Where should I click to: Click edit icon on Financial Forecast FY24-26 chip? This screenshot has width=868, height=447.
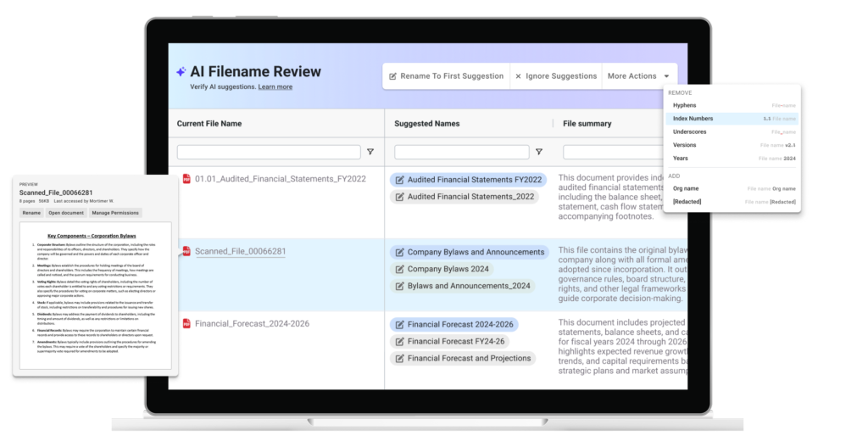[x=399, y=342]
